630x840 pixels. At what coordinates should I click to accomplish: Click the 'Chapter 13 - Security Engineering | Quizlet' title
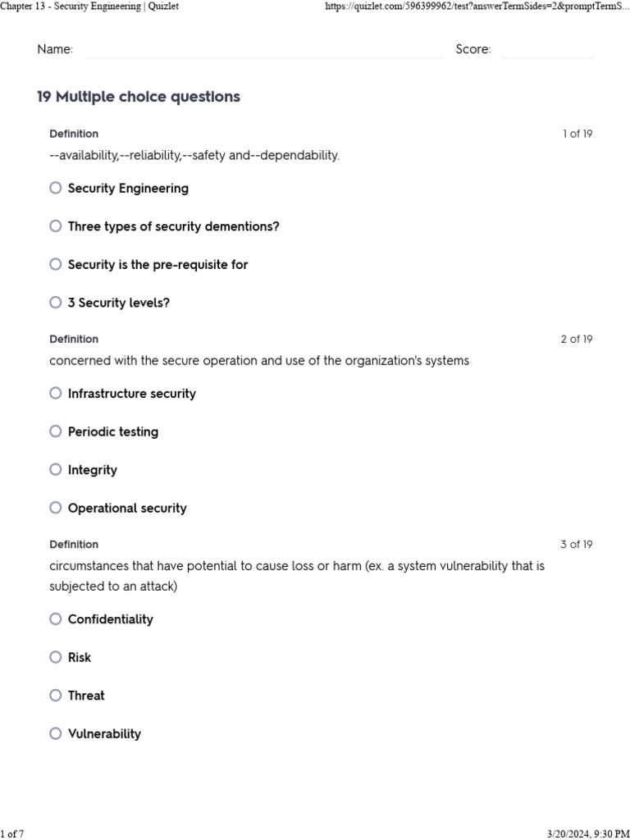(89, 7)
